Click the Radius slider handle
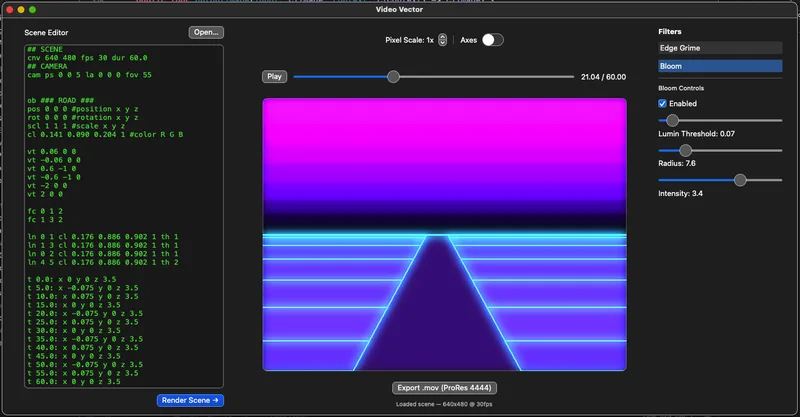This screenshot has height=417, width=800. point(686,151)
